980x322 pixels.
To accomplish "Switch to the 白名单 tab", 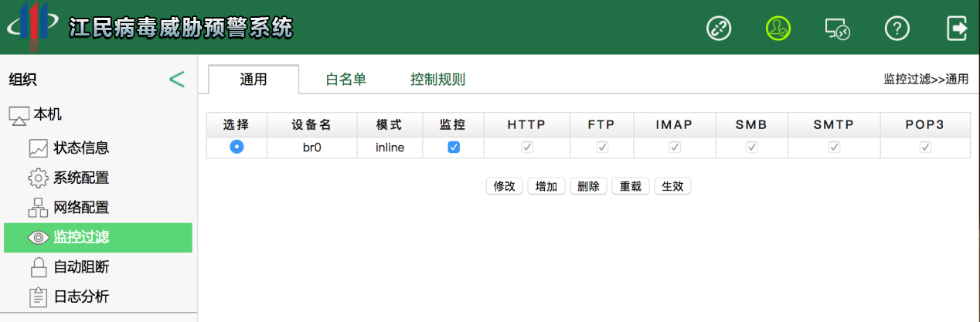I will 345,80.
